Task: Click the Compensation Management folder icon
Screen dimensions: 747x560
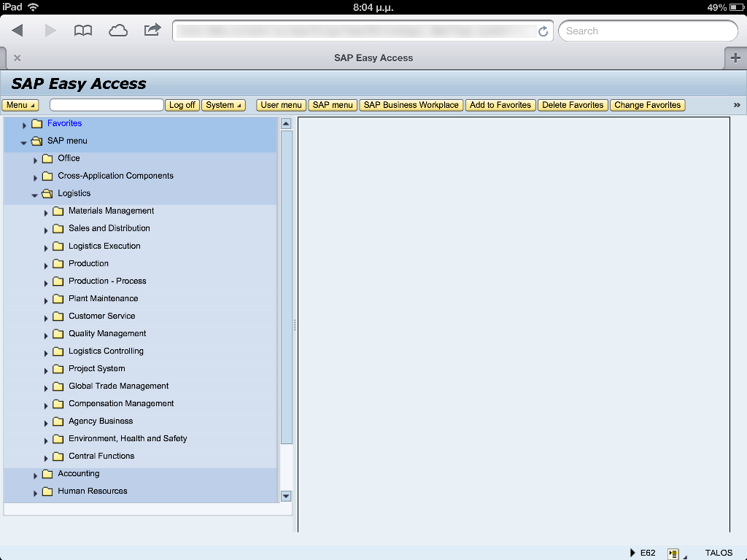Action: coord(58,404)
